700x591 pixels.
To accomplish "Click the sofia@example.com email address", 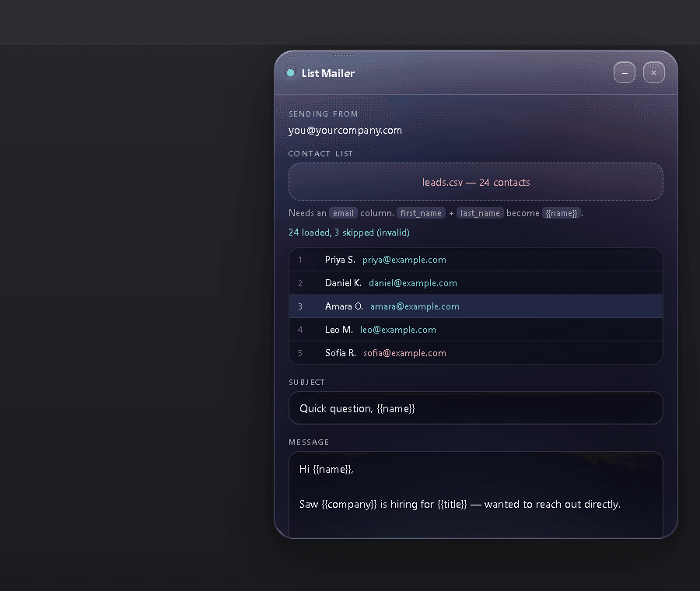I will [x=404, y=352].
